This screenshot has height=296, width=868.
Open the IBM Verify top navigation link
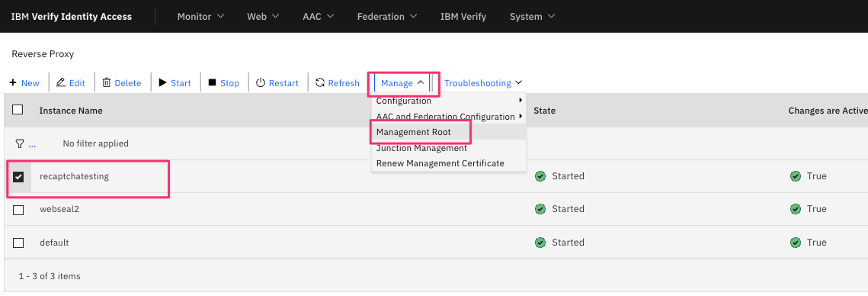coord(463,17)
